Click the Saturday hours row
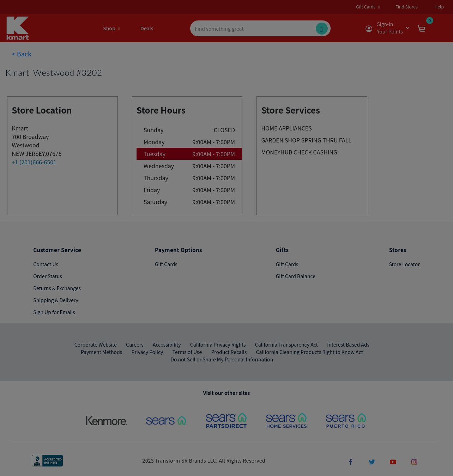 [189, 202]
